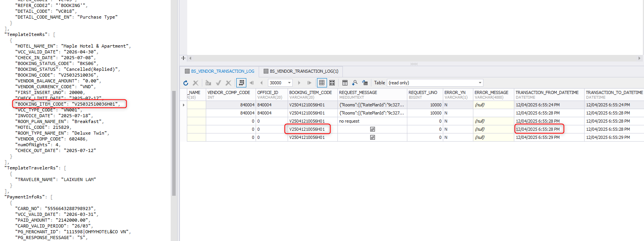Click the Refresh data icon
This screenshot has width=644, height=241.
186,83
